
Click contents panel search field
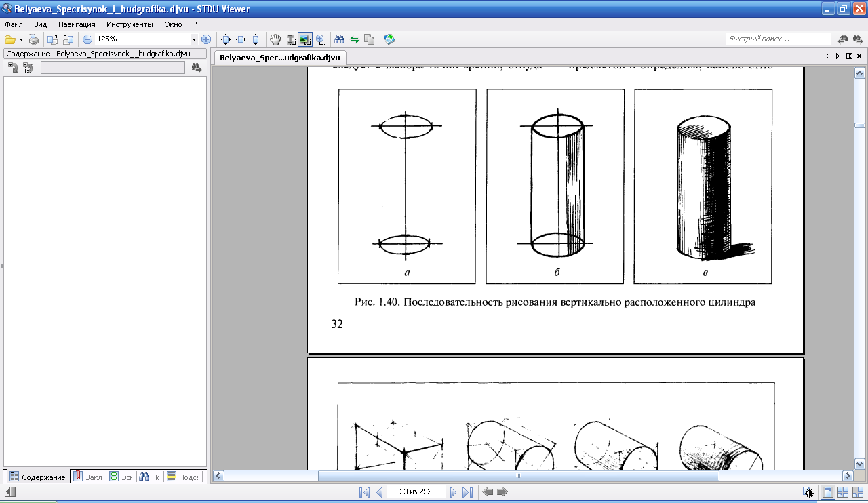[113, 67]
